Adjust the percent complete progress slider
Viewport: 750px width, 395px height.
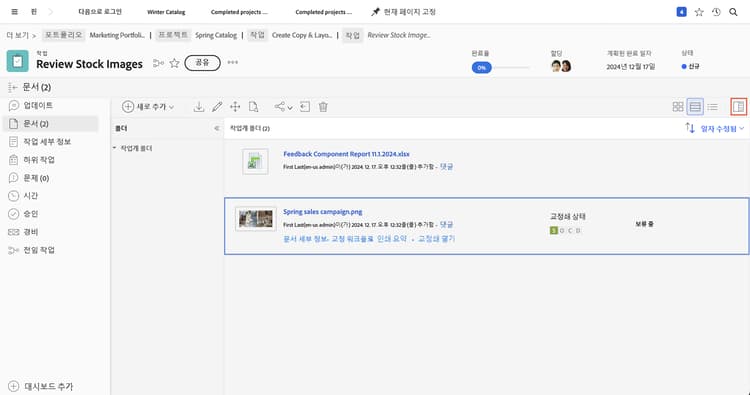pyautogui.click(x=501, y=67)
